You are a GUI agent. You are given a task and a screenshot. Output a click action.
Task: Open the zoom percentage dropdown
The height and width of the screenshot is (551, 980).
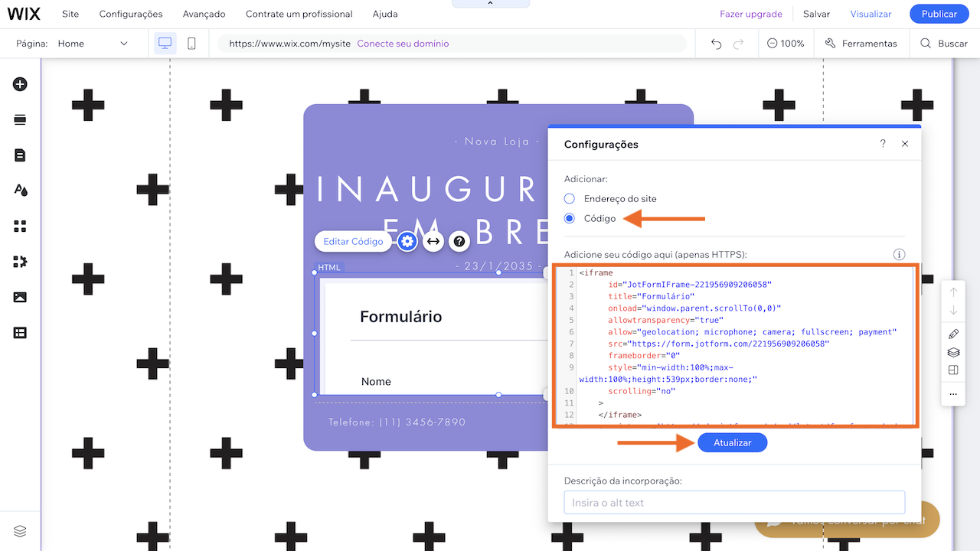786,44
